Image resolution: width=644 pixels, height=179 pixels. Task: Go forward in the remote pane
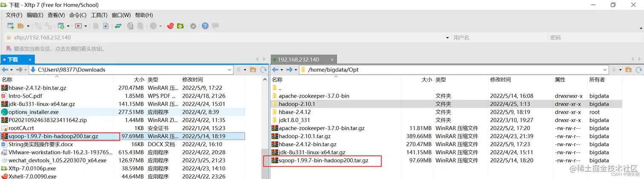(x=290, y=69)
